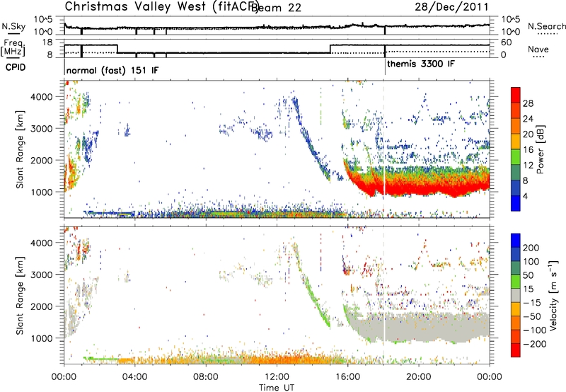
Task: Click the velocity scale value '-200'
Action: tap(535, 344)
